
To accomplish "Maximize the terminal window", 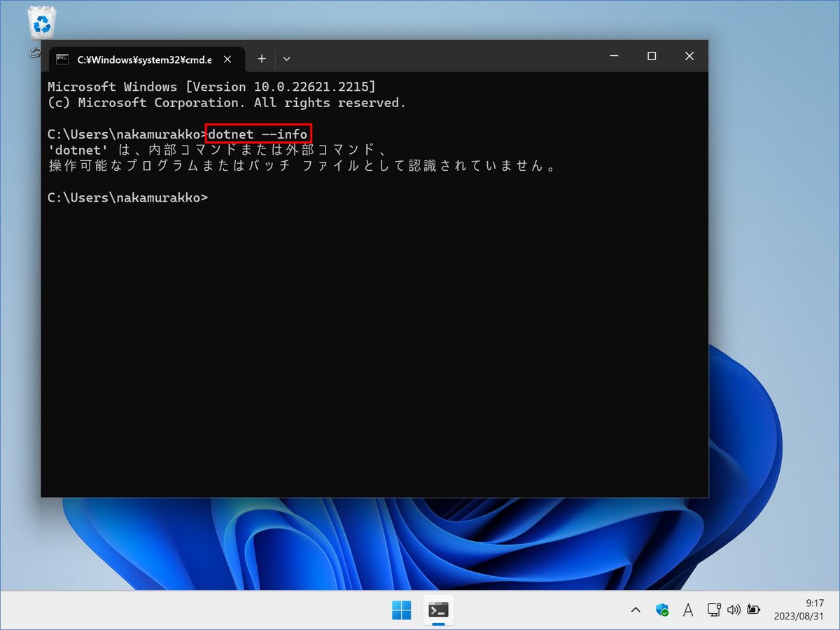I will pos(652,56).
